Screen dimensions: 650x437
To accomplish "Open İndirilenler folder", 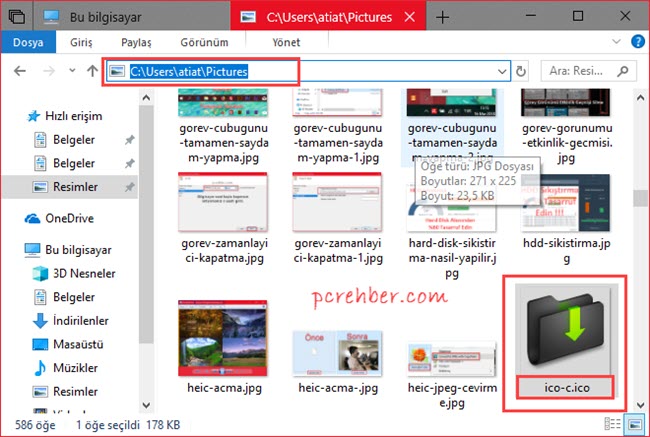I will (80, 321).
